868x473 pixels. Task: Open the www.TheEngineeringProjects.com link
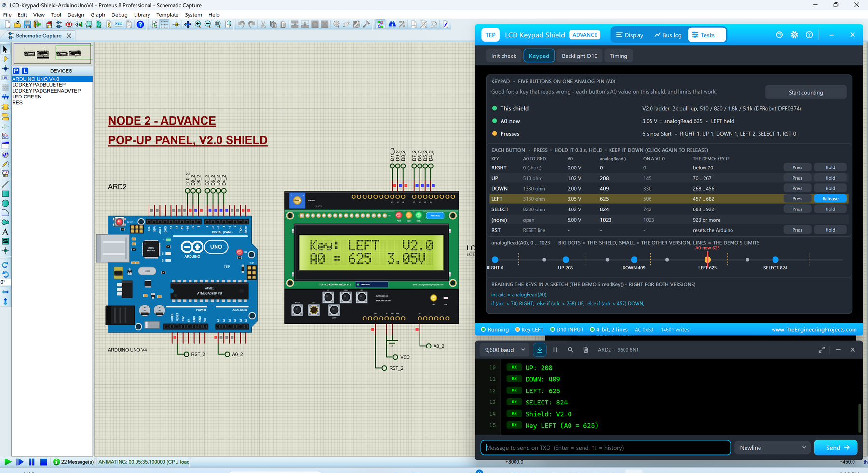click(x=814, y=330)
